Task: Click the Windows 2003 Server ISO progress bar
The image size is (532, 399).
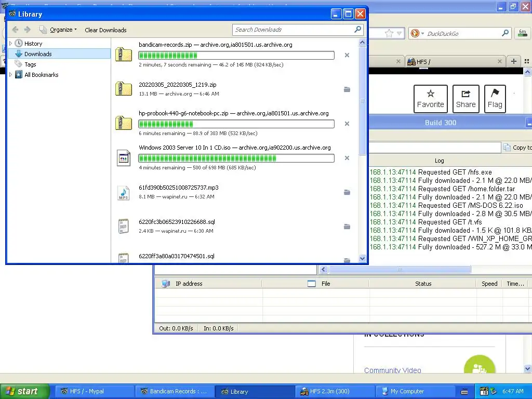Action: [236, 158]
